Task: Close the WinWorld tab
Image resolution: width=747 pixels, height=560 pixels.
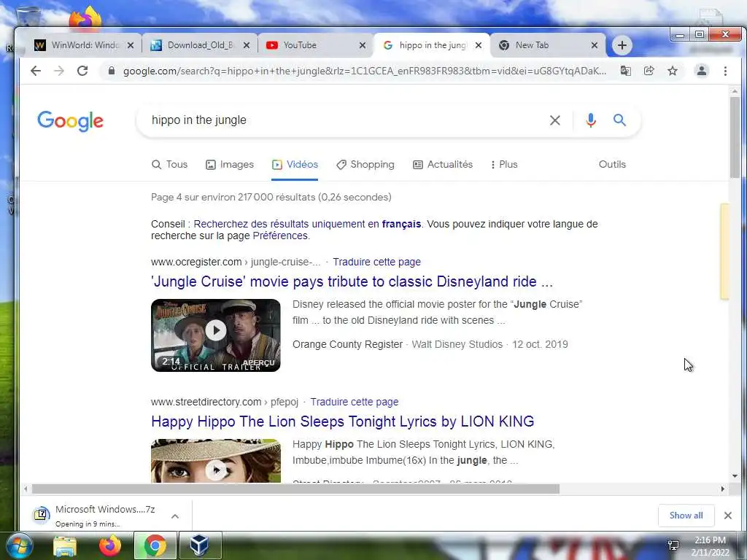Action: 131,45
